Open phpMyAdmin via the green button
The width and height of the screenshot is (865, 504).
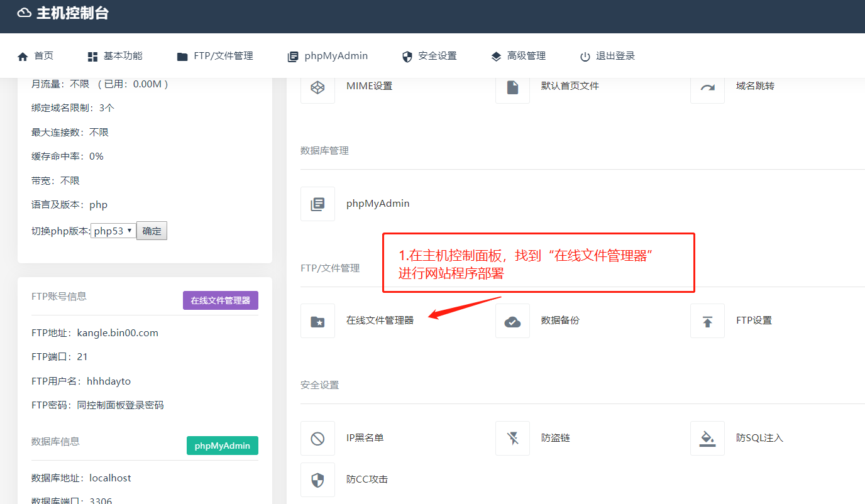click(x=222, y=446)
